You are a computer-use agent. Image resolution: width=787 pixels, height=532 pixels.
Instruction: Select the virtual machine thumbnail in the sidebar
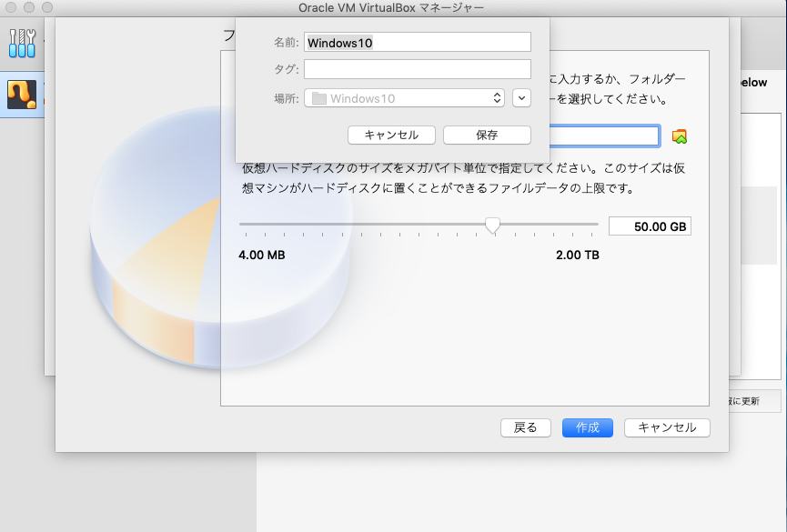pos(20,95)
